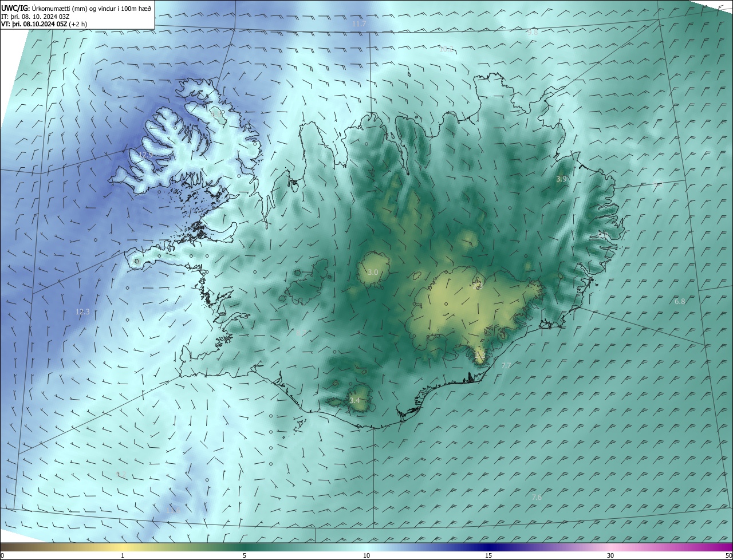733x560 pixels.
Task: Click the colorbar tick label 50
Action: [x=728, y=556]
